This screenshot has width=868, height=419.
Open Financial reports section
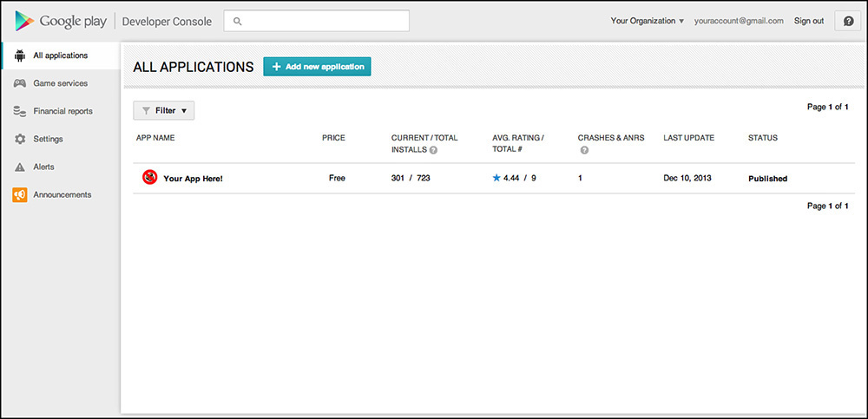61,111
